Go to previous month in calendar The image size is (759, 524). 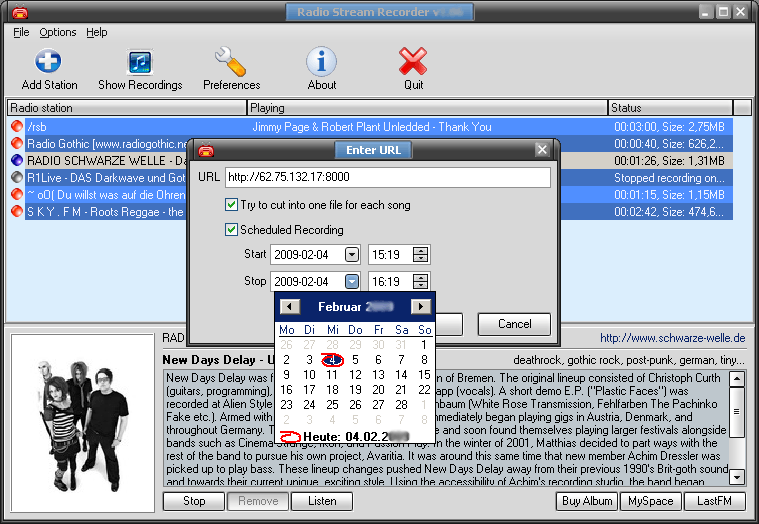point(289,307)
